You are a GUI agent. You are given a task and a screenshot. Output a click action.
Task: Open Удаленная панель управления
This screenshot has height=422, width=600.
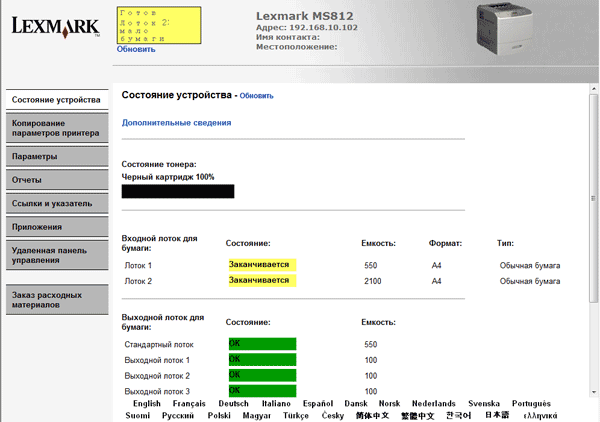pyautogui.click(x=57, y=255)
